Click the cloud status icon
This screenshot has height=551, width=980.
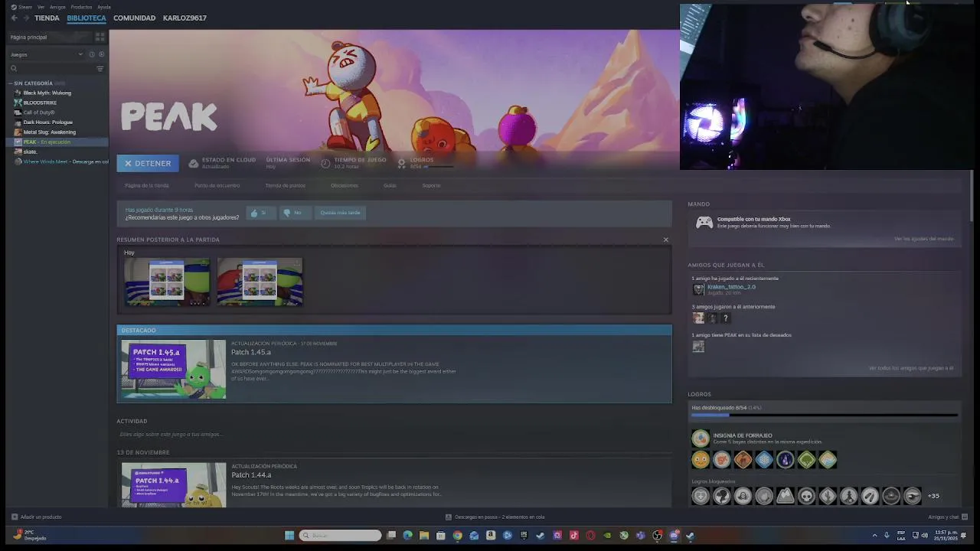194,163
